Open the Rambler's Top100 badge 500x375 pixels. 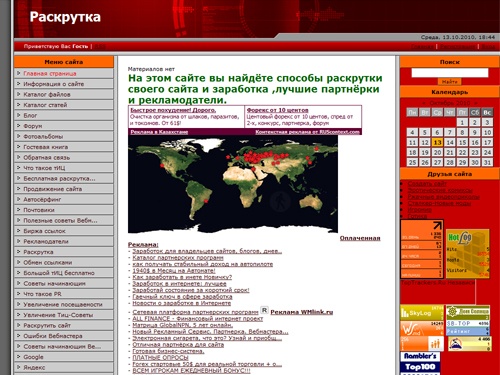tap(420, 363)
